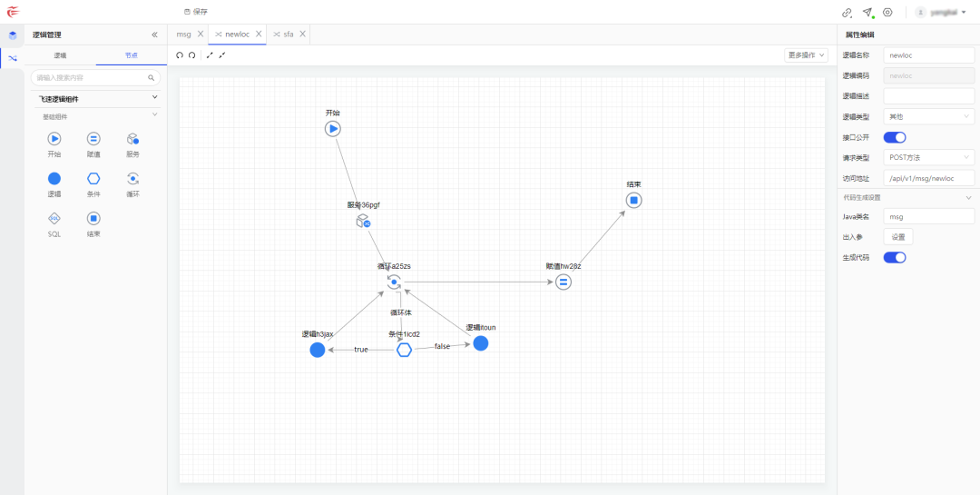Open the 请求类型 dropdown showing POST方法
Image resolution: width=980 pixels, height=495 pixels.
tap(929, 158)
